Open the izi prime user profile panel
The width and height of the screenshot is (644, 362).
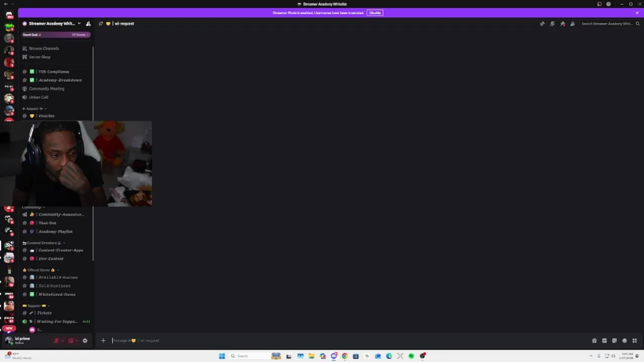[x=27, y=340]
